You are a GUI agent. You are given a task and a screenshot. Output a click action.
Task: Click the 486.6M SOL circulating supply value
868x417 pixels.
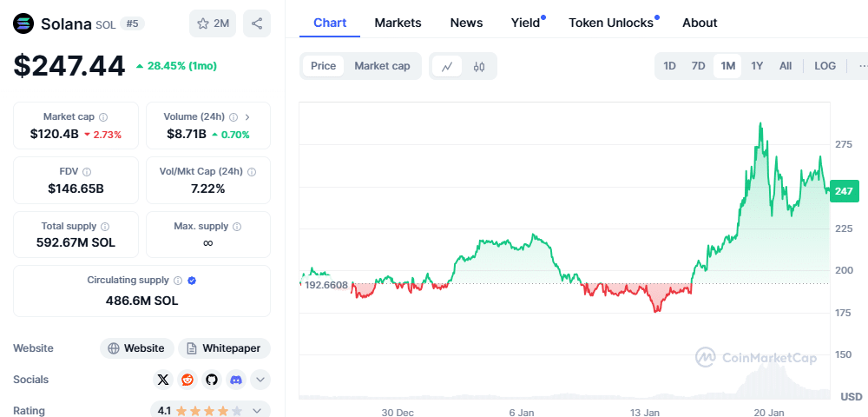click(x=141, y=301)
